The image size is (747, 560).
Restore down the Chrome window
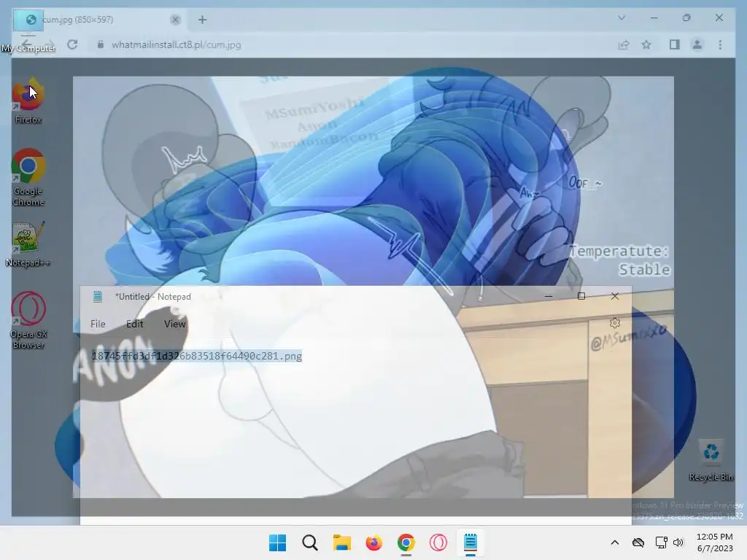[686, 18]
